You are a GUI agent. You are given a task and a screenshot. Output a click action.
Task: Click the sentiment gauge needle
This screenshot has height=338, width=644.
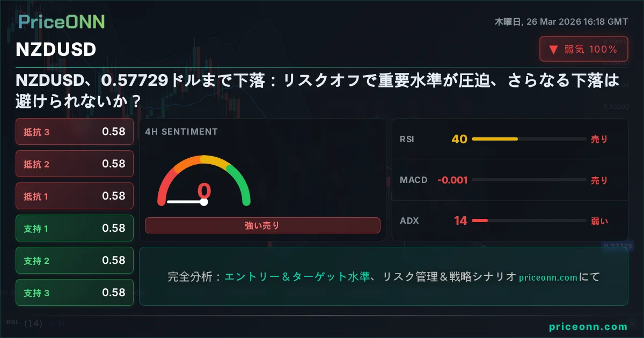[x=186, y=202]
